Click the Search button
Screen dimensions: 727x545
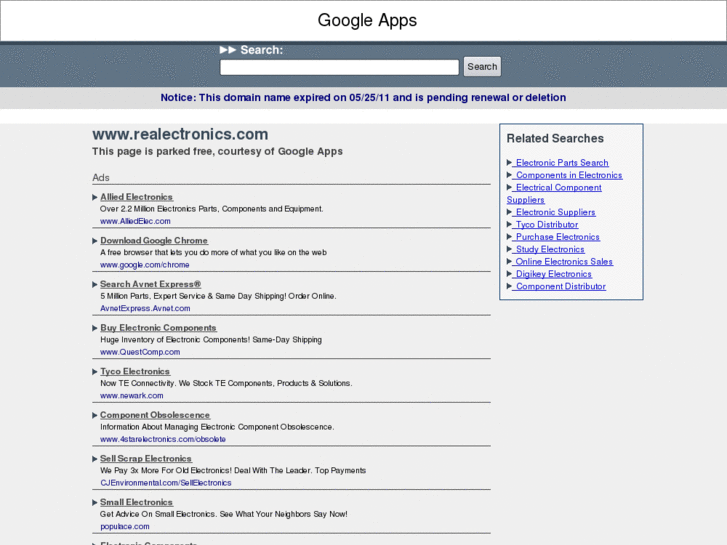(x=482, y=67)
